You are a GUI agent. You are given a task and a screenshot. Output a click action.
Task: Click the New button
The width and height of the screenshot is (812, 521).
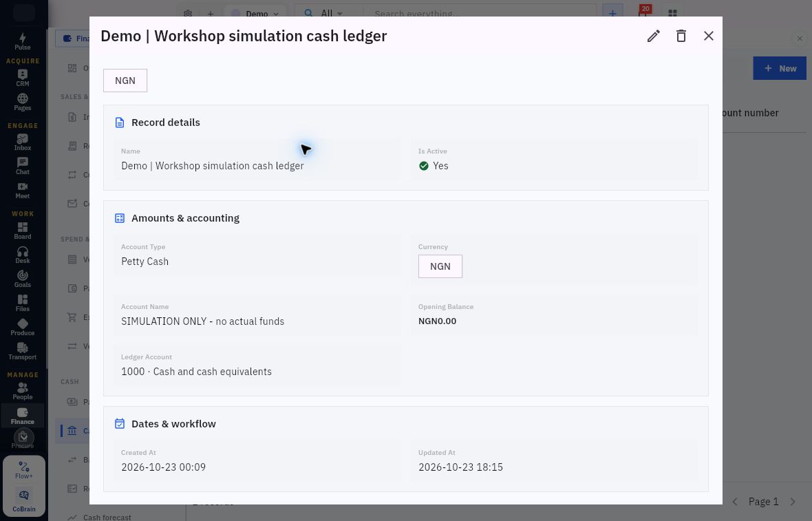780,68
